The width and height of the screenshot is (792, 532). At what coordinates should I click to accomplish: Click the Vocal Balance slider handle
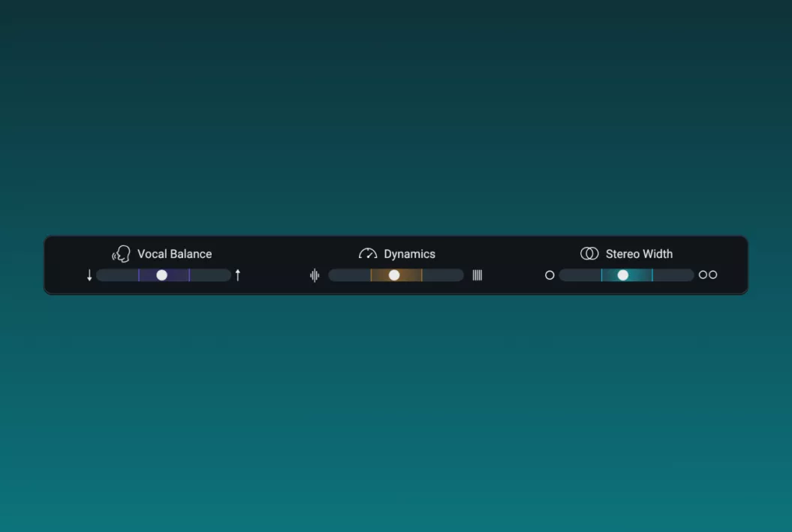[161, 275]
